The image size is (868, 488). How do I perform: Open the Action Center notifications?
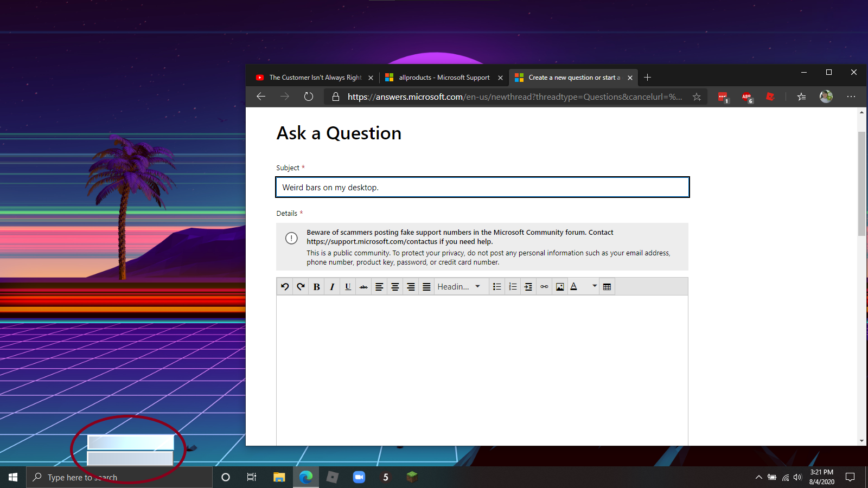point(850,477)
